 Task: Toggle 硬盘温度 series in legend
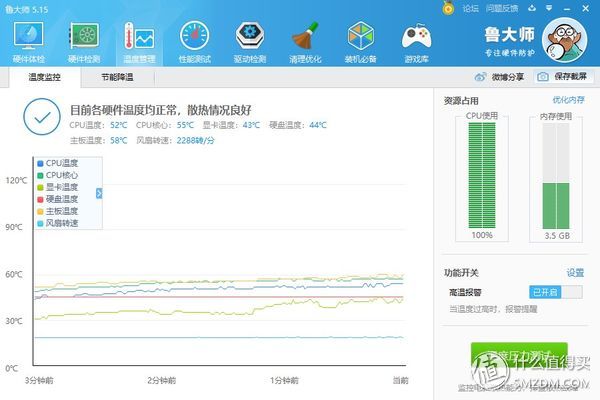tap(58, 199)
